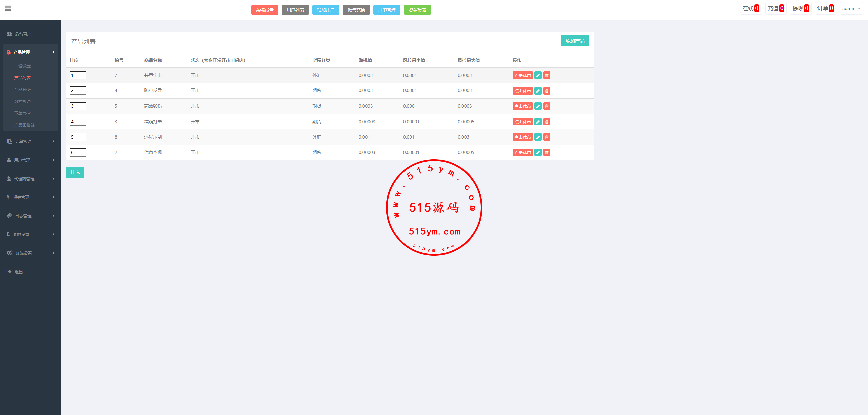Click the hamburger menu icon
868x415 pixels.
pos(8,8)
